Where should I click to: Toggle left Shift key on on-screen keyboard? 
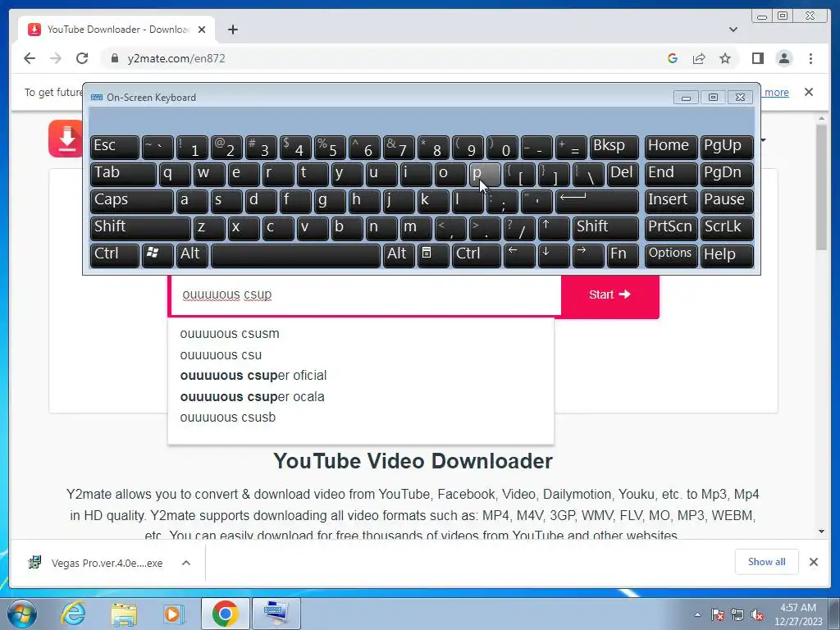(x=140, y=228)
